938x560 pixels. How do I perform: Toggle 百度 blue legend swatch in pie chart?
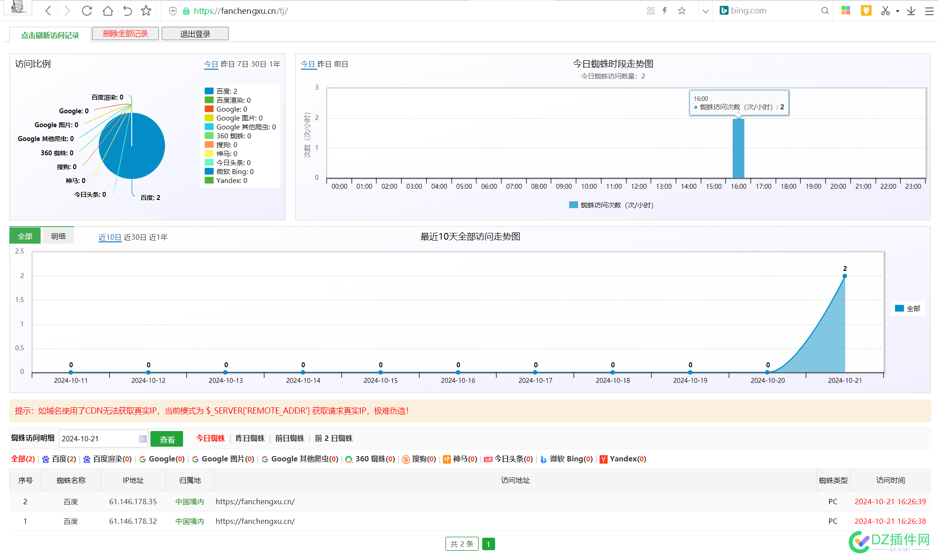209,91
